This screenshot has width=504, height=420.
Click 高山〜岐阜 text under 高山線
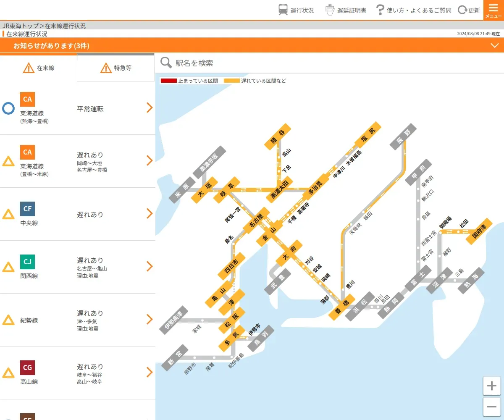pyautogui.click(x=89, y=381)
